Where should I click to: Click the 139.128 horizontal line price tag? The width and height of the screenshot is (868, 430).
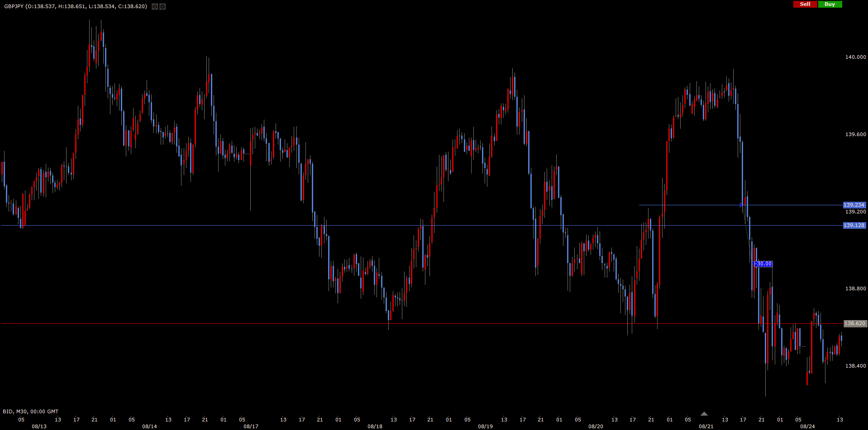coord(854,226)
